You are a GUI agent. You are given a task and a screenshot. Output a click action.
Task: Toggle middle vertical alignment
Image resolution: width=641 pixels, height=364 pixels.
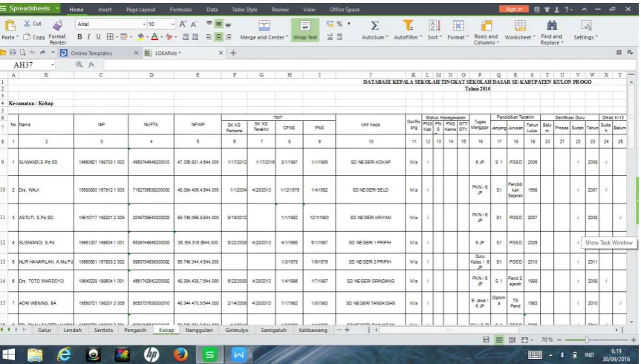(x=218, y=24)
